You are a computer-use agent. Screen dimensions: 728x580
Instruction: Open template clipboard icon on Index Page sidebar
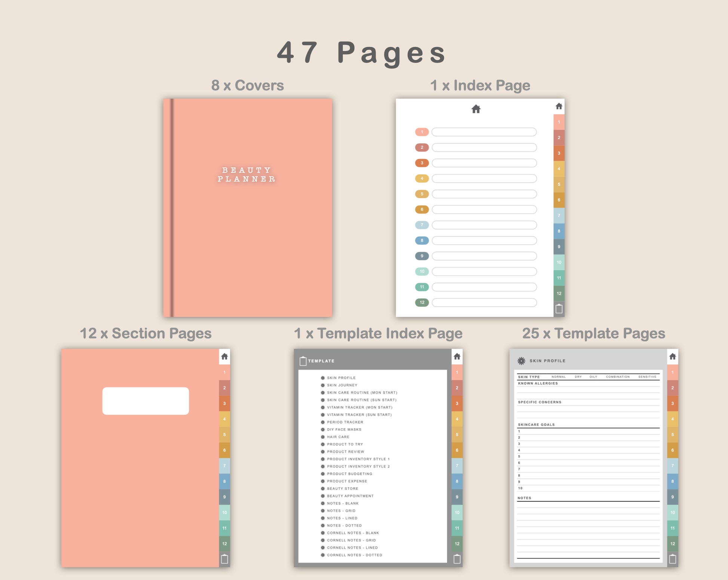(x=559, y=309)
